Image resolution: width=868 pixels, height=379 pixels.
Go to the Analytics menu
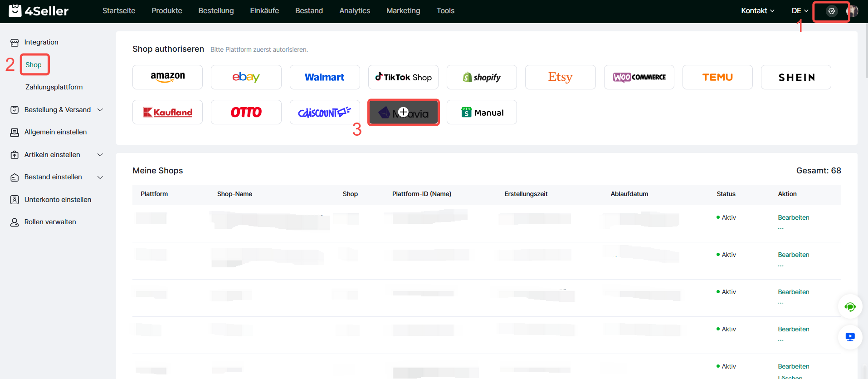pyautogui.click(x=355, y=11)
